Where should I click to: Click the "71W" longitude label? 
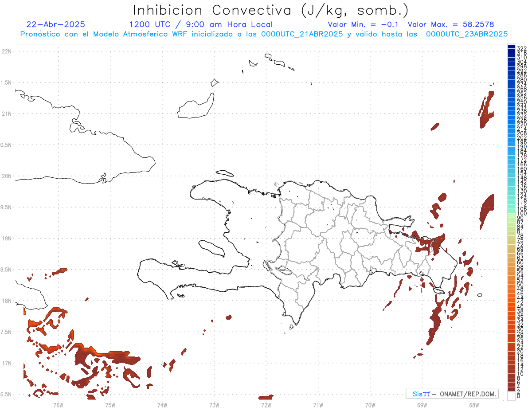click(318, 405)
